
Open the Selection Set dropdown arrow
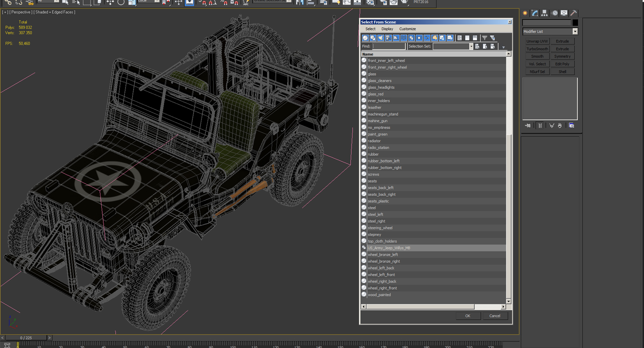click(x=471, y=46)
